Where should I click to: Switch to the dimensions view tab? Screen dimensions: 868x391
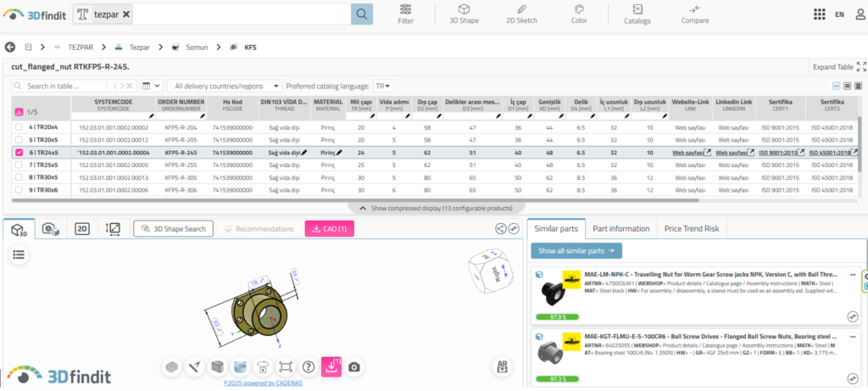(114, 229)
